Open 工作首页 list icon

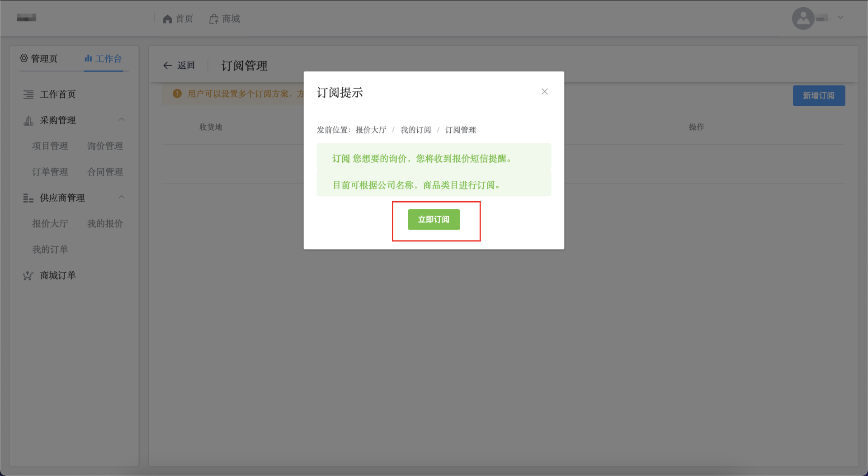pyautogui.click(x=28, y=94)
